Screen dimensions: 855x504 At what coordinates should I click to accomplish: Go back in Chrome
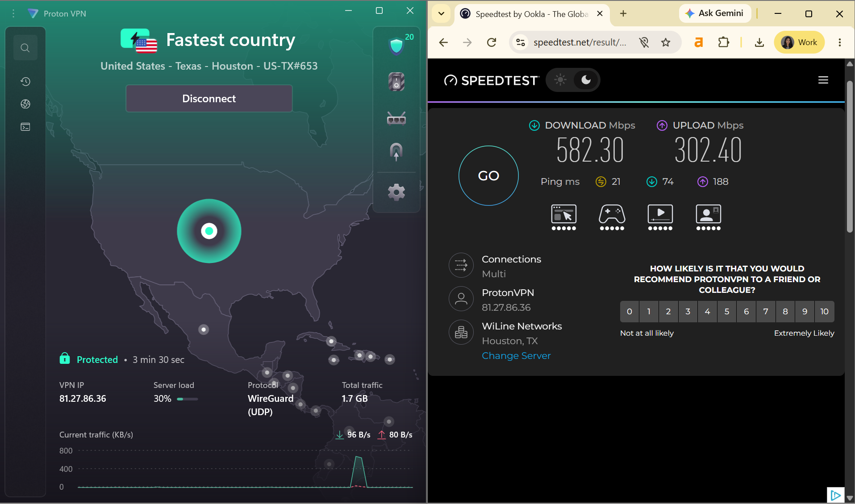443,42
